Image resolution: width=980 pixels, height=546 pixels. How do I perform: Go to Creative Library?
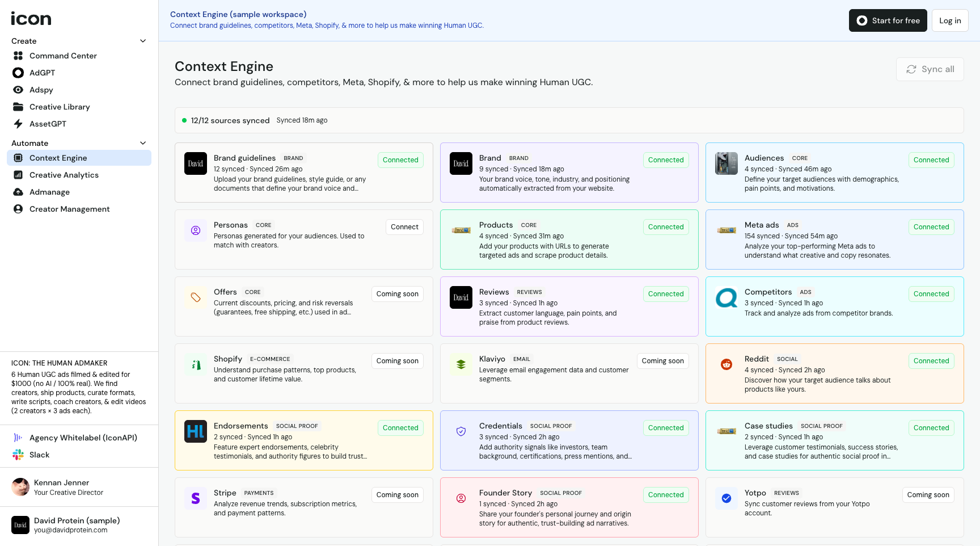pos(79,107)
